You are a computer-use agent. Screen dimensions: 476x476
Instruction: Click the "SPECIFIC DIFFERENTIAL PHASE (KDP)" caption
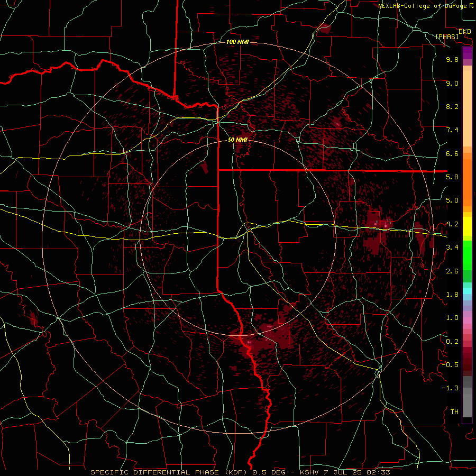tap(169, 472)
